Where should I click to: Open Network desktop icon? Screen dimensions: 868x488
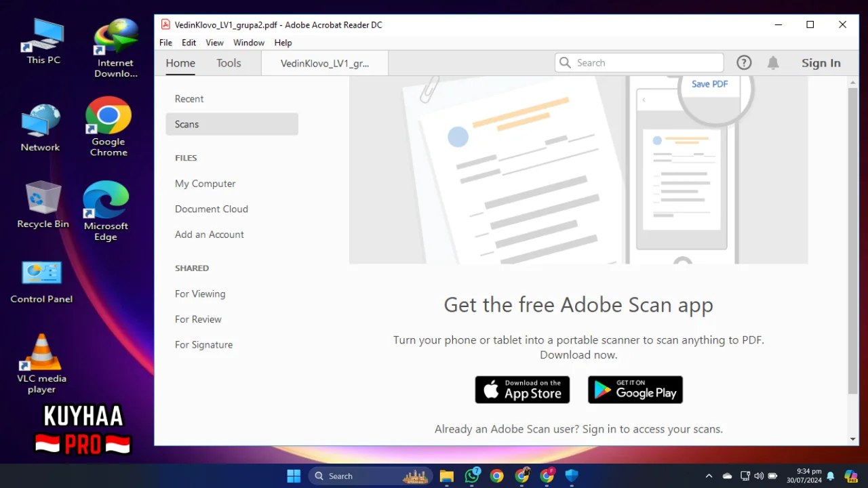click(41, 127)
